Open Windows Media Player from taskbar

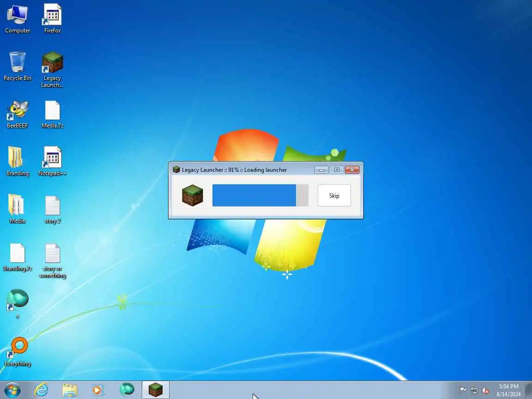(x=98, y=390)
